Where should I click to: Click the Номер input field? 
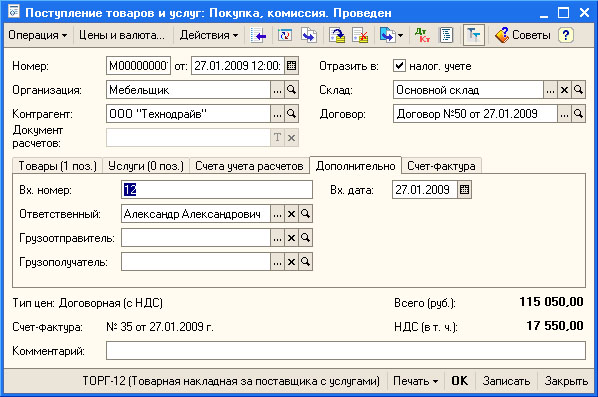(x=138, y=66)
